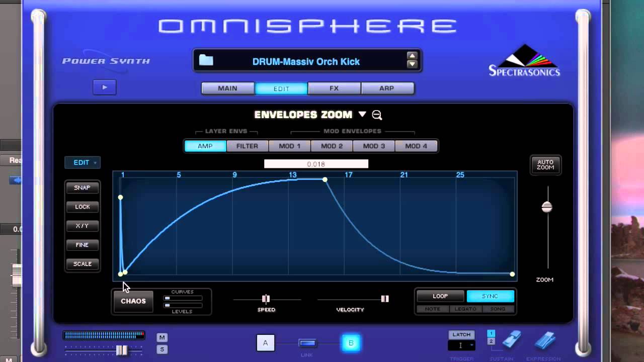Select layer A button

(x=265, y=343)
